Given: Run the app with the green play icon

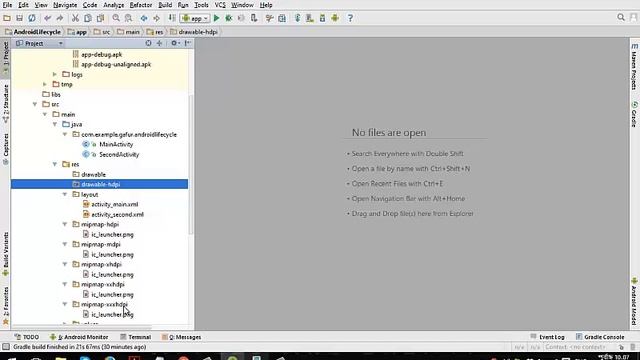Looking at the screenshot, I should click(216, 18).
